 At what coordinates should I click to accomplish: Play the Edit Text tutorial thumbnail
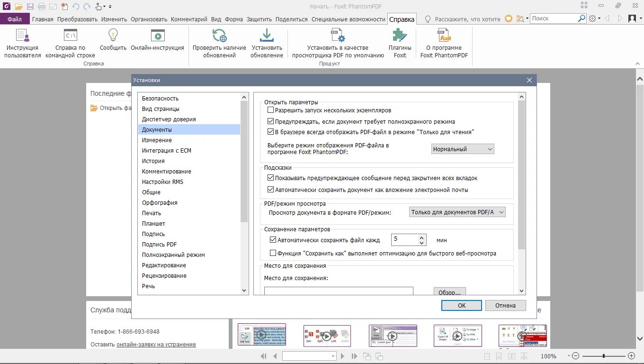261,335
